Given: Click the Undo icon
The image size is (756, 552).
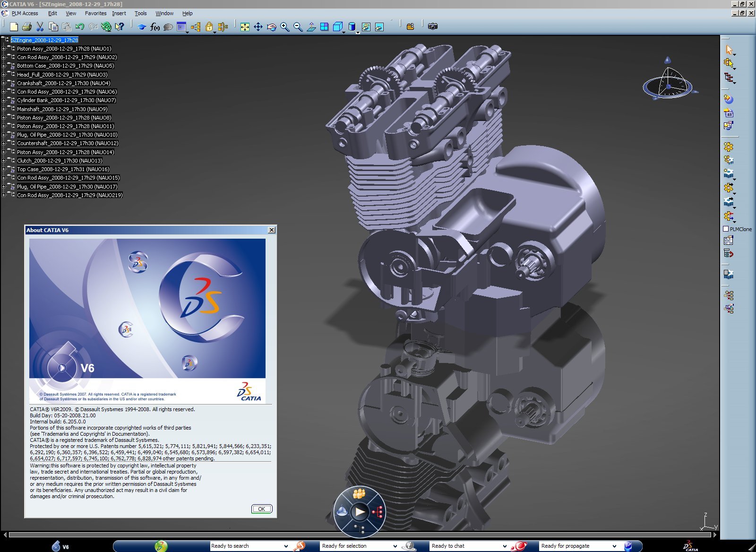Looking at the screenshot, I should pos(79,27).
